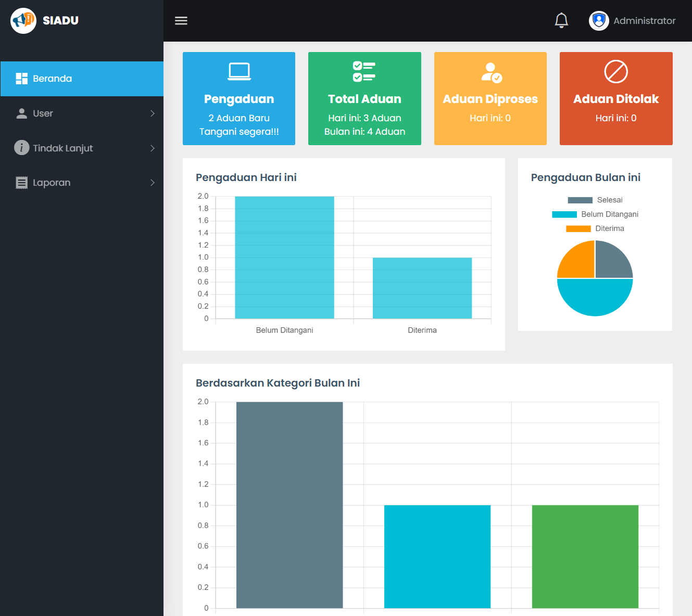Viewport: 692px width, 616px height.
Task: Toggle Belum Ditangani legend item
Action: (595, 214)
